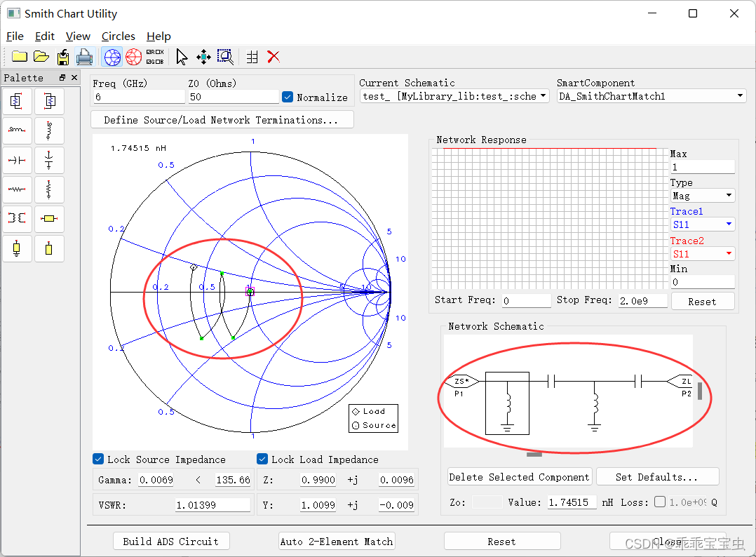Add a shunt capacitor from palette
This screenshot has width=756, height=557.
click(x=49, y=160)
